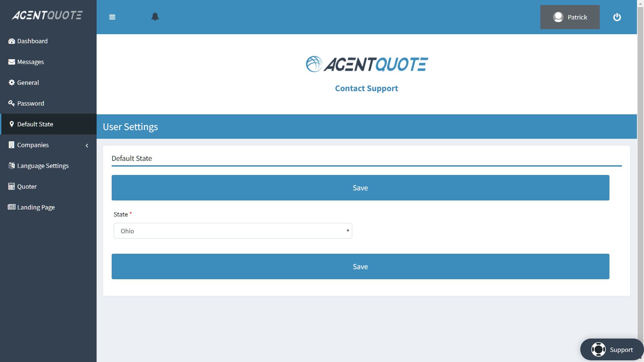644x362 pixels.
Task: Expand the Companies submenu chevron
Action: coord(87,145)
